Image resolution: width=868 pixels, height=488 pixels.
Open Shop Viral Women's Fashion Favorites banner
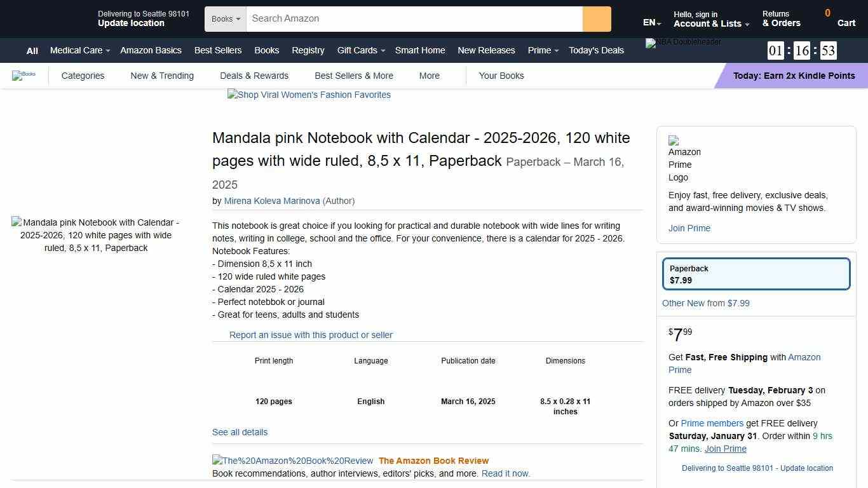309,95
